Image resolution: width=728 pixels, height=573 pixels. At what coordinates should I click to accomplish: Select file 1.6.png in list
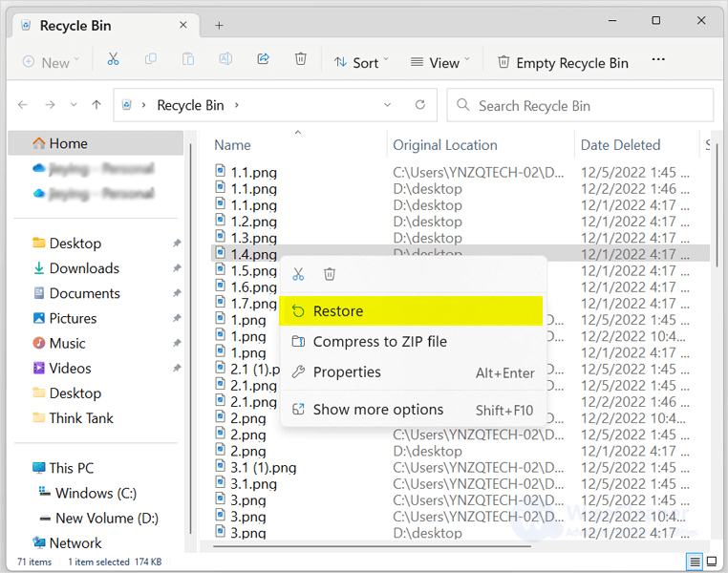pyautogui.click(x=253, y=287)
